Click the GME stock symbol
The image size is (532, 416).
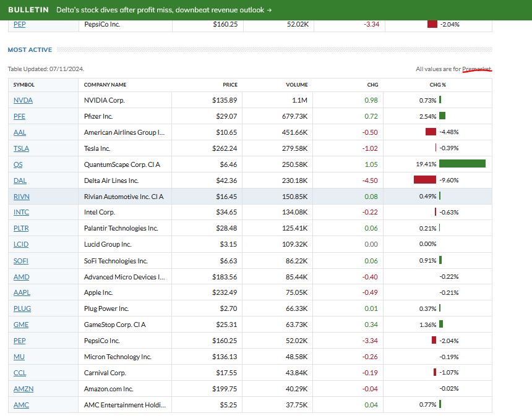pyautogui.click(x=21, y=325)
